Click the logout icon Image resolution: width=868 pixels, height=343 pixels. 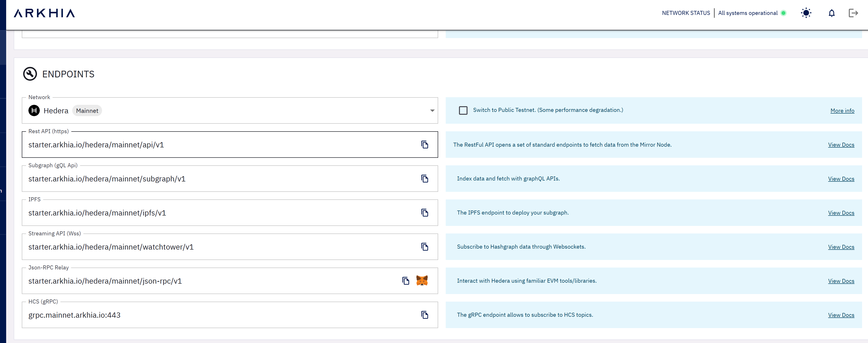pos(853,13)
